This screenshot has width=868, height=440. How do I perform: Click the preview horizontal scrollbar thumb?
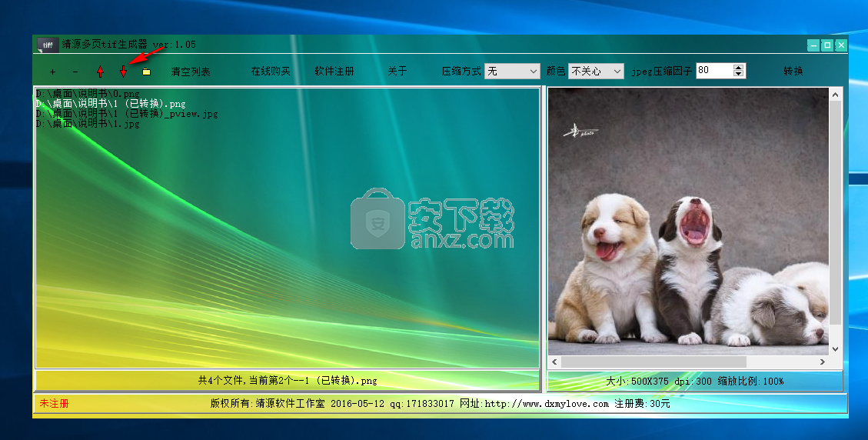pyautogui.click(x=653, y=362)
